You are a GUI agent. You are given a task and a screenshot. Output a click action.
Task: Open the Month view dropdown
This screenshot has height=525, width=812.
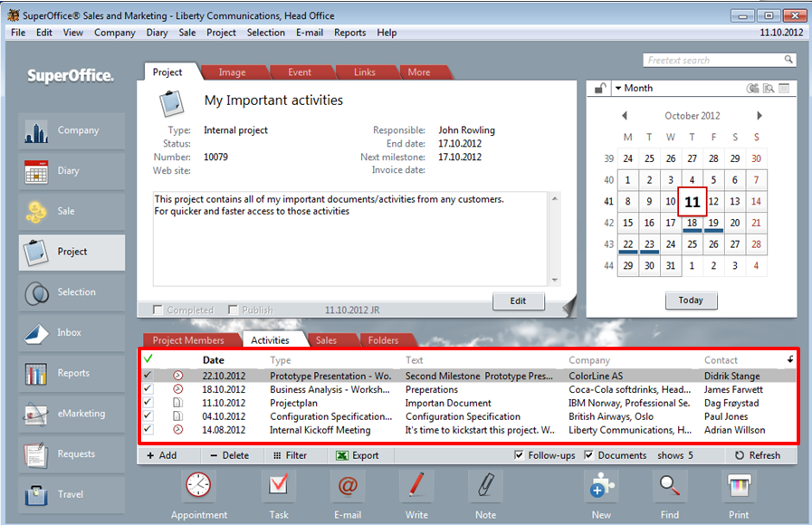coord(634,88)
